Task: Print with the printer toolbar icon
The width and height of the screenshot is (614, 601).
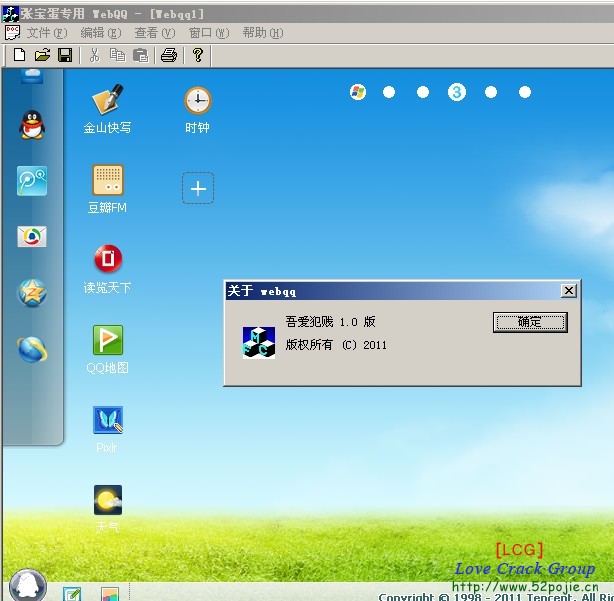Action: 169,55
